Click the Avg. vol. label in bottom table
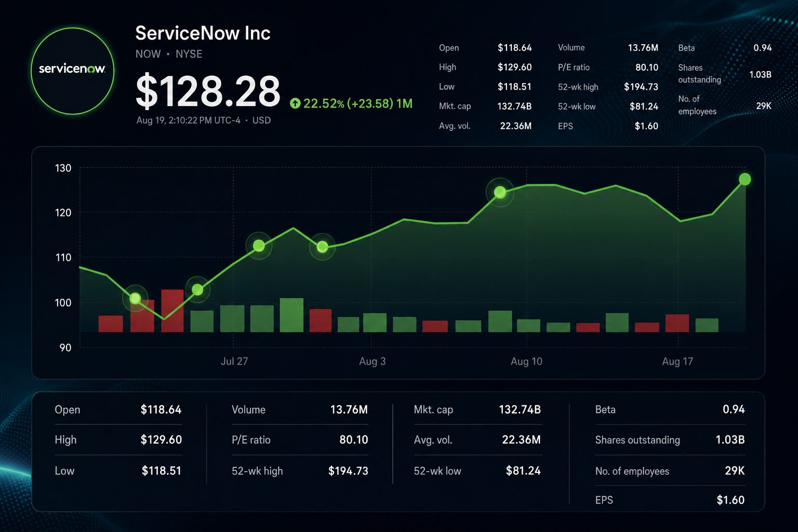The image size is (798, 532). coord(433,440)
